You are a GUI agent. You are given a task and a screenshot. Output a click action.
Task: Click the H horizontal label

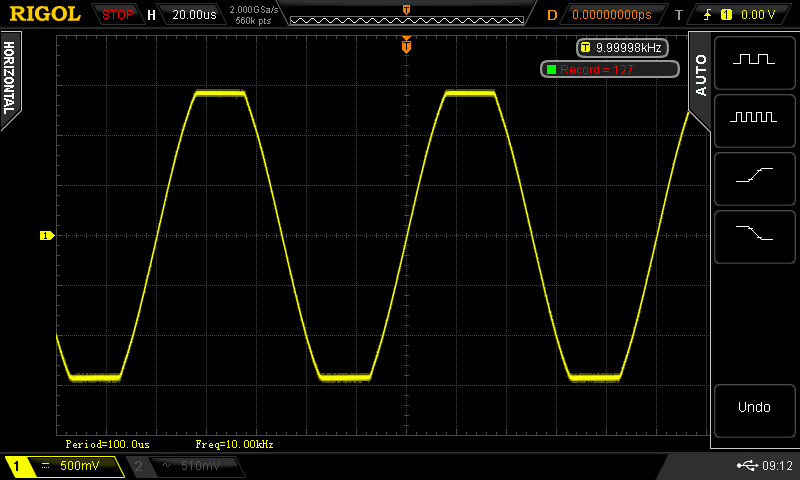151,15
